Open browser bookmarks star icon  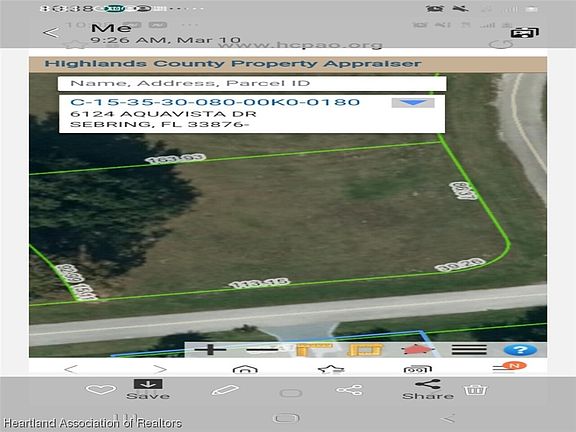(x=331, y=369)
